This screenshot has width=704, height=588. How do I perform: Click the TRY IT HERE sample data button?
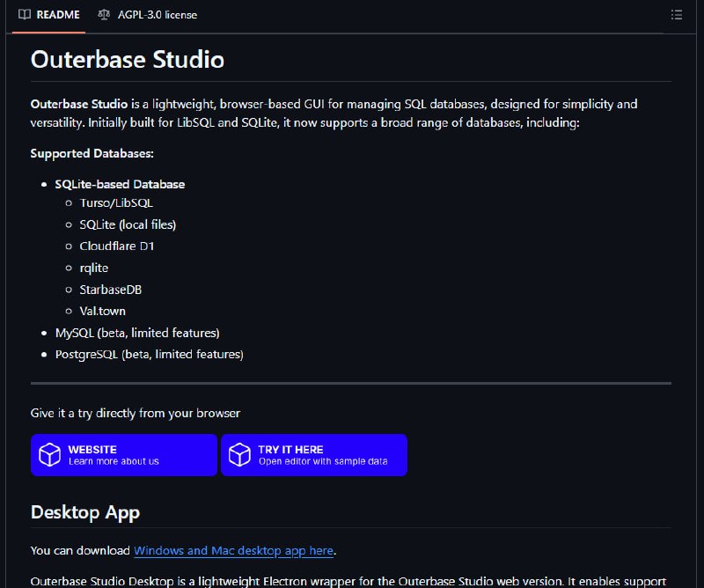tap(314, 455)
